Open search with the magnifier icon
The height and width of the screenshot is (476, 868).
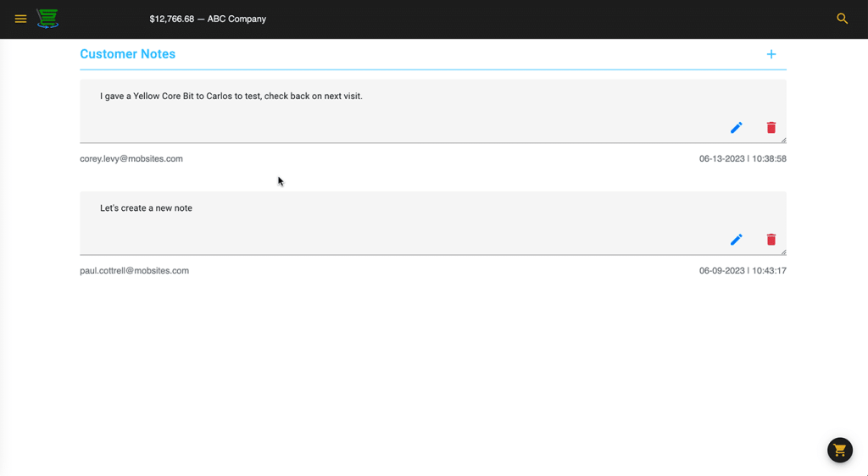842,19
